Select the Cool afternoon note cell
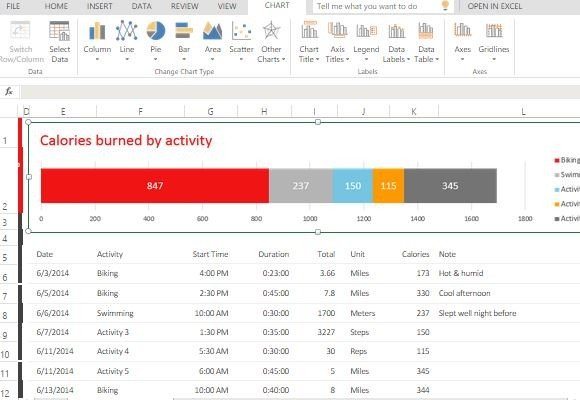The image size is (580, 400). pyautogui.click(x=464, y=293)
